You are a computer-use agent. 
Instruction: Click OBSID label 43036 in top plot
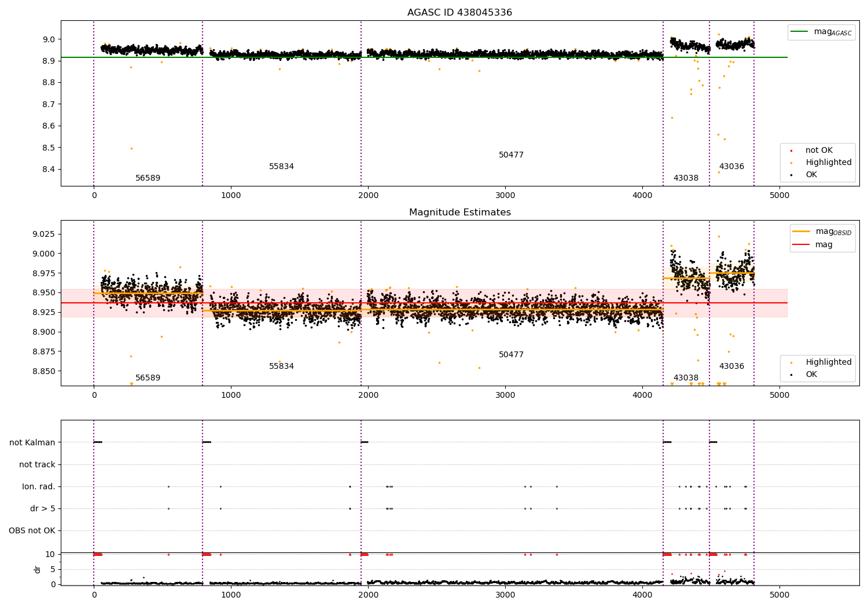[x=731, y=167]
